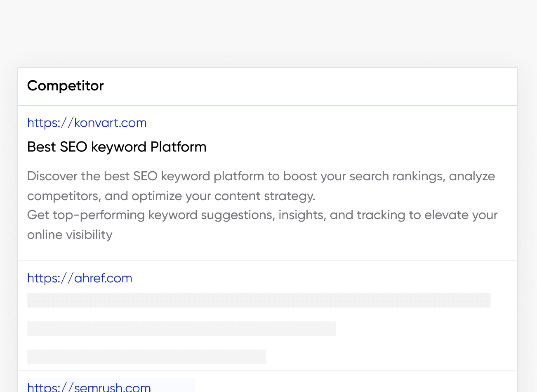Click the empty gray area above the panel

coord(268,33)
